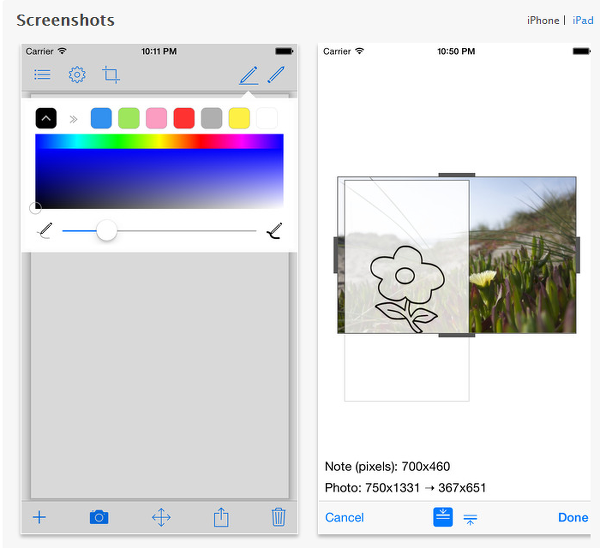600x548 pixels.
Task: Pick the yellow color swatch
Action: (239, 118)
